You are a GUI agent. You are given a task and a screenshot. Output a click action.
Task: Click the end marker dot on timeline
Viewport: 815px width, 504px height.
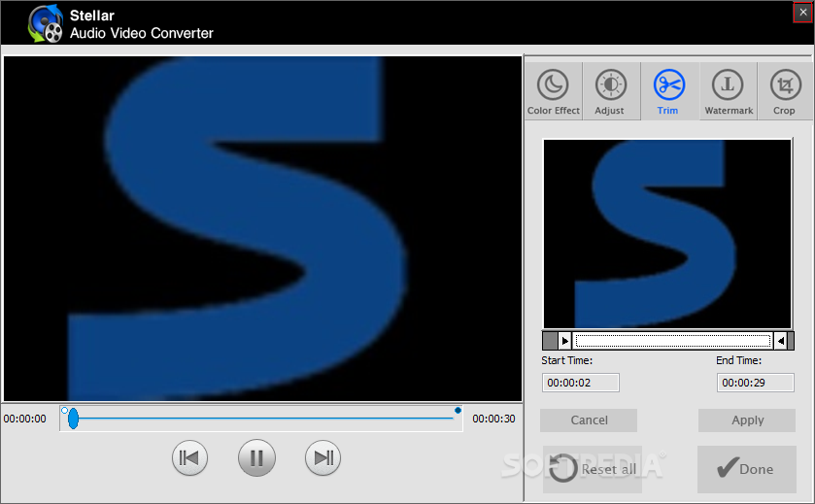pos(458,411)
